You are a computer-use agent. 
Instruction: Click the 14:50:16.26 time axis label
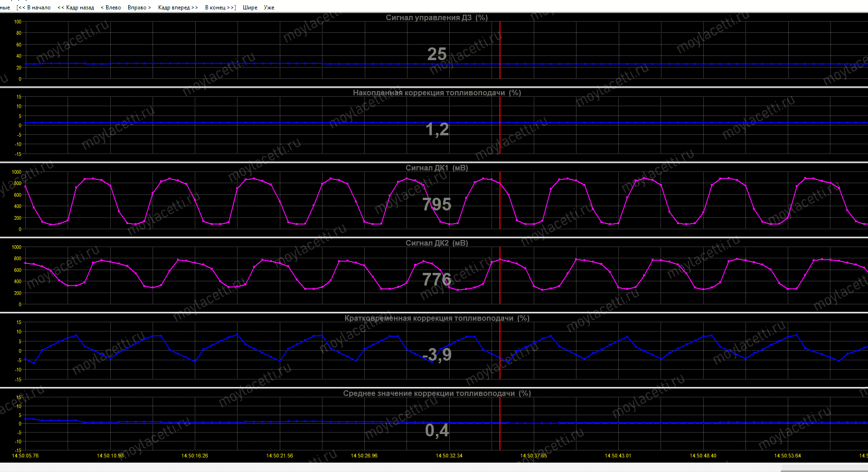[194, 456]
